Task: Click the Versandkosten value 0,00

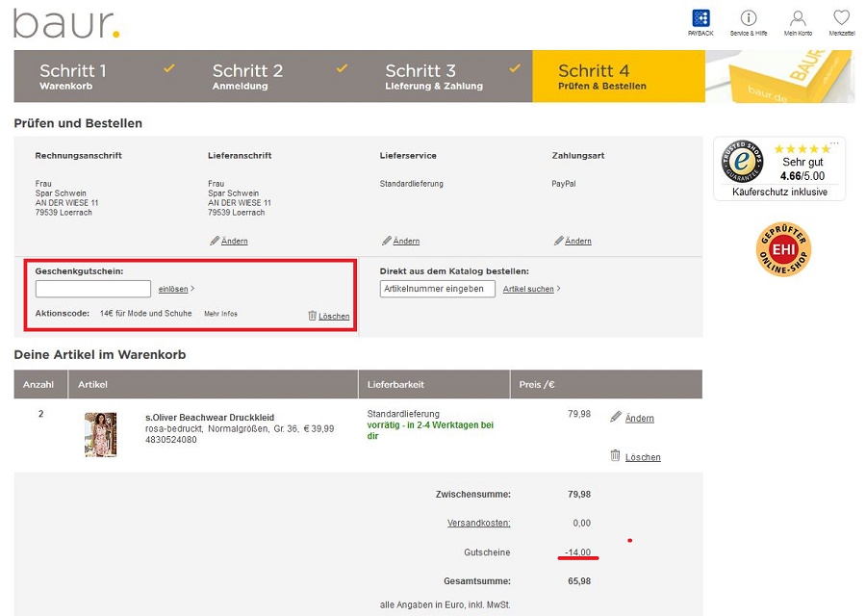Action: click(x=581, y=523)
